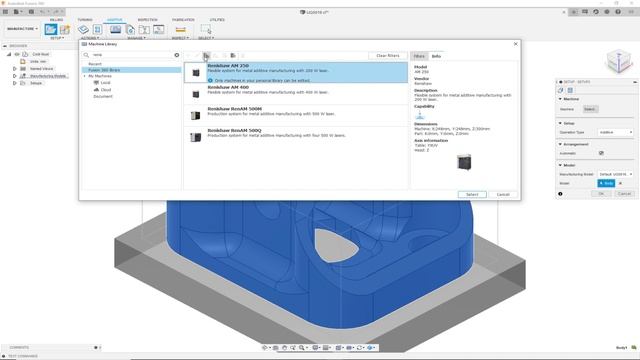Open the first Manage panel icon

click(116, 29)
